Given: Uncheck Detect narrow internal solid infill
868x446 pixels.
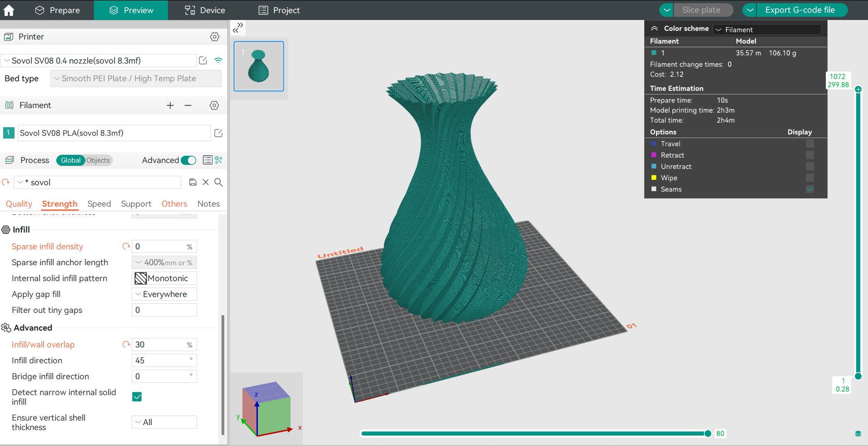Looking at the screenshot, I should pos(137,397).
